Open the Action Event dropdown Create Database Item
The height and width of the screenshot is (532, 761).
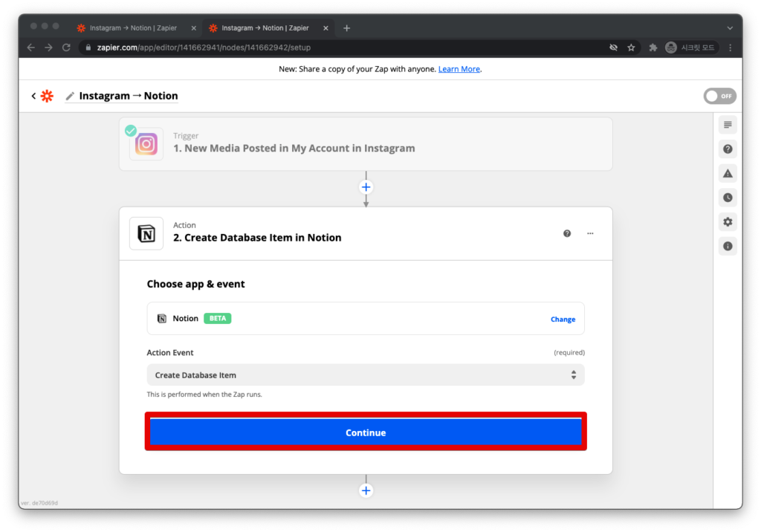coord(366,374)
